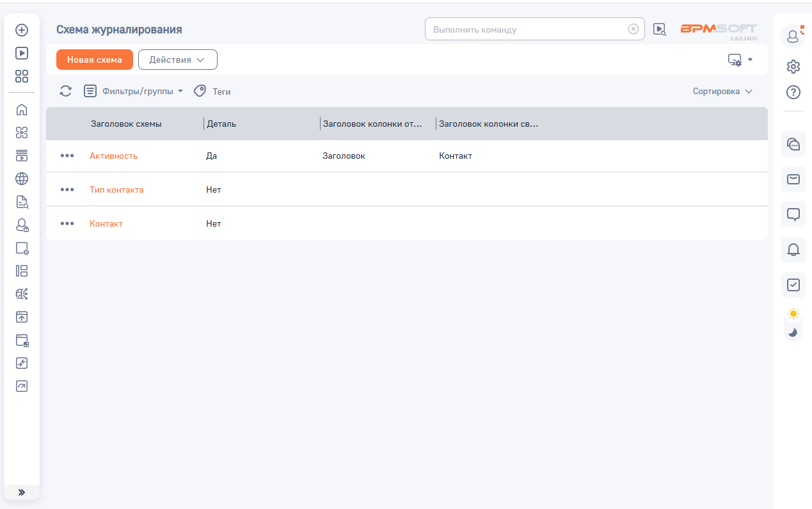Switch to light theme sun icon

tap(793, 314)
